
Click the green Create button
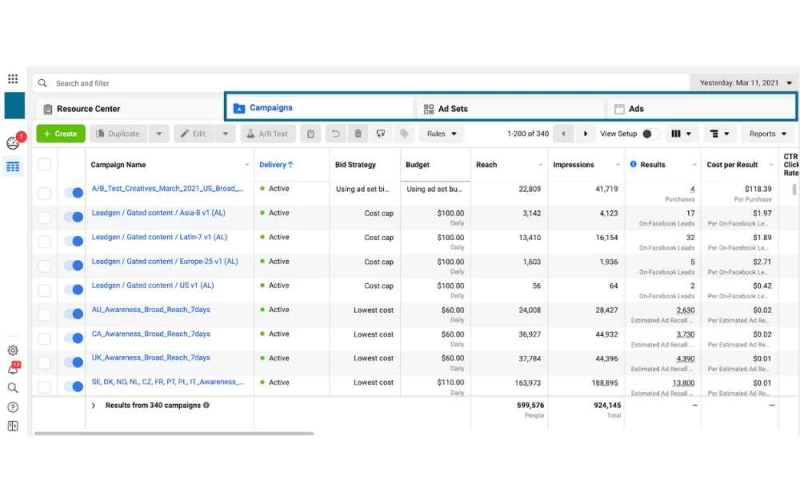tap(60, 133)
